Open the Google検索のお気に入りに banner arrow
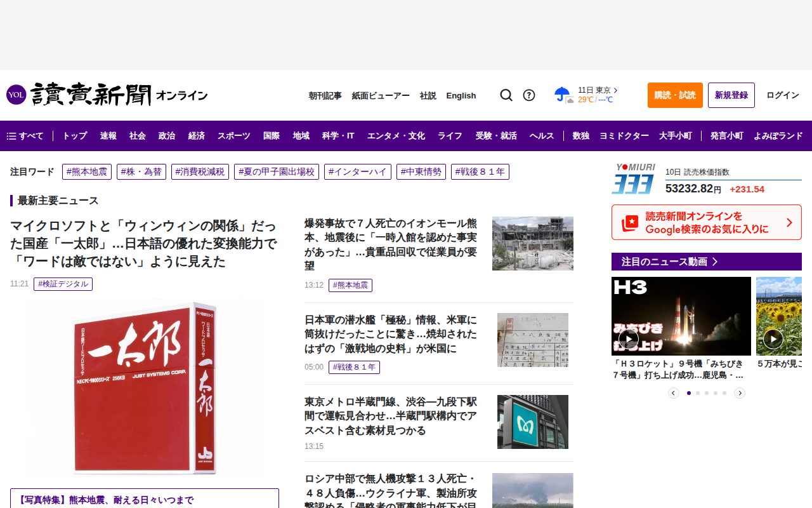 pyautogui.click(x=789, y=222)
